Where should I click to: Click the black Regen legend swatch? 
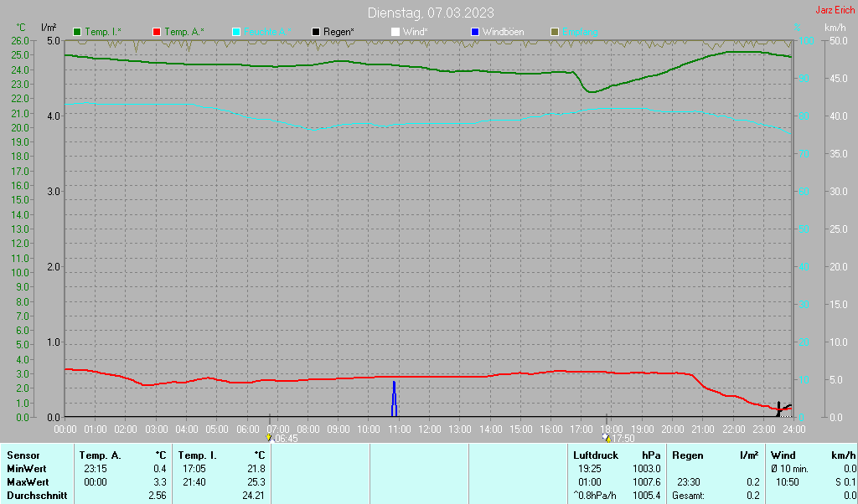(x=316, y=33)
